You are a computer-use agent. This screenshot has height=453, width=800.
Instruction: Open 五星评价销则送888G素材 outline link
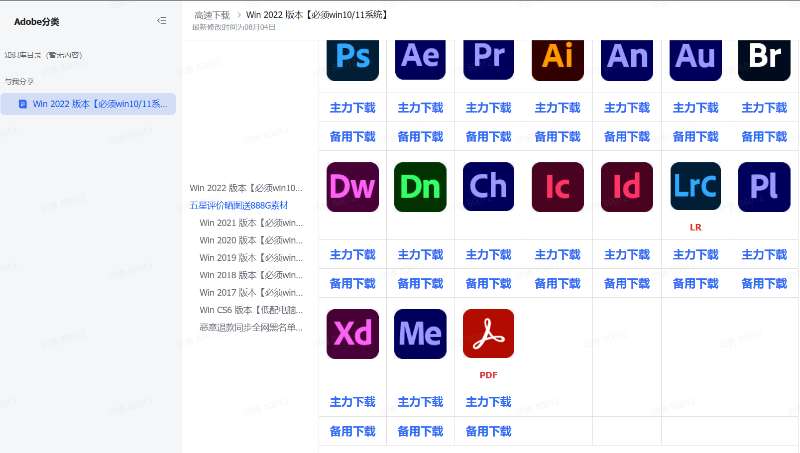pyautogui.click(x=239, y=205)
